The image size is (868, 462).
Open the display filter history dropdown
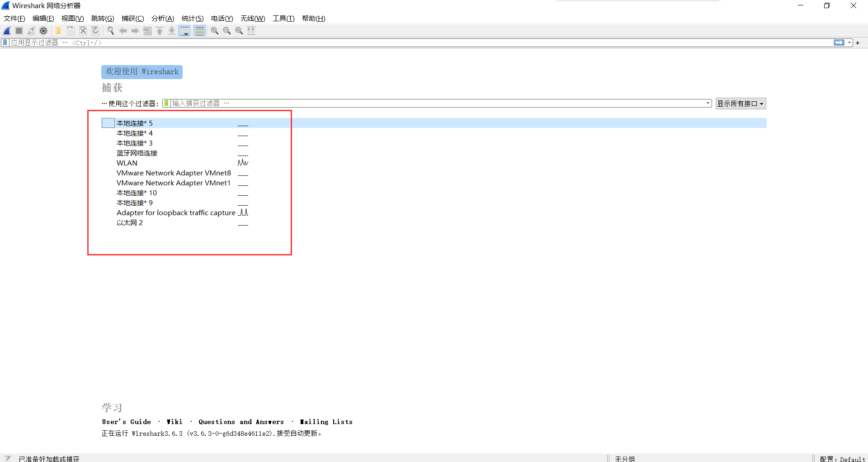849,42
